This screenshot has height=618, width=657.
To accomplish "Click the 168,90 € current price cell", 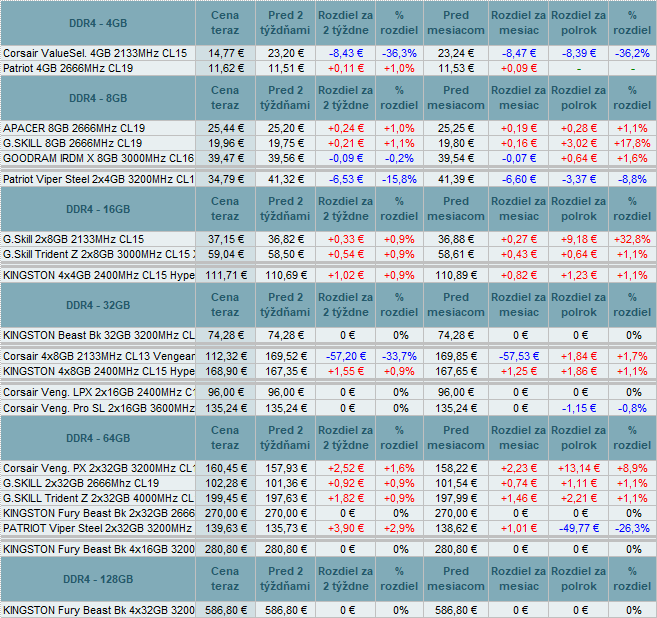I will click(225, 371).
